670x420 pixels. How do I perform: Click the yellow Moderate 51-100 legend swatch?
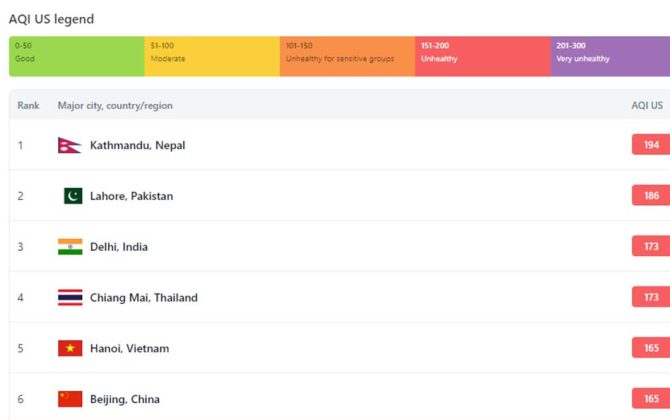pos(212,57)
